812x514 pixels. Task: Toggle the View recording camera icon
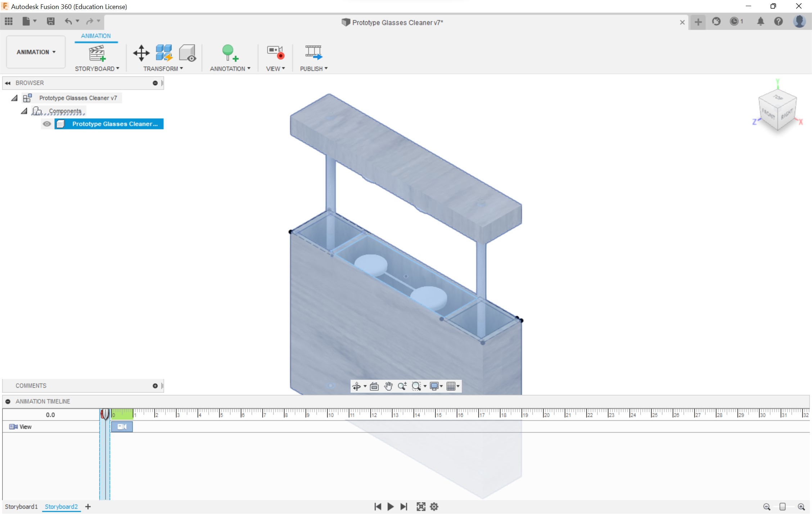tap(275, 53)
